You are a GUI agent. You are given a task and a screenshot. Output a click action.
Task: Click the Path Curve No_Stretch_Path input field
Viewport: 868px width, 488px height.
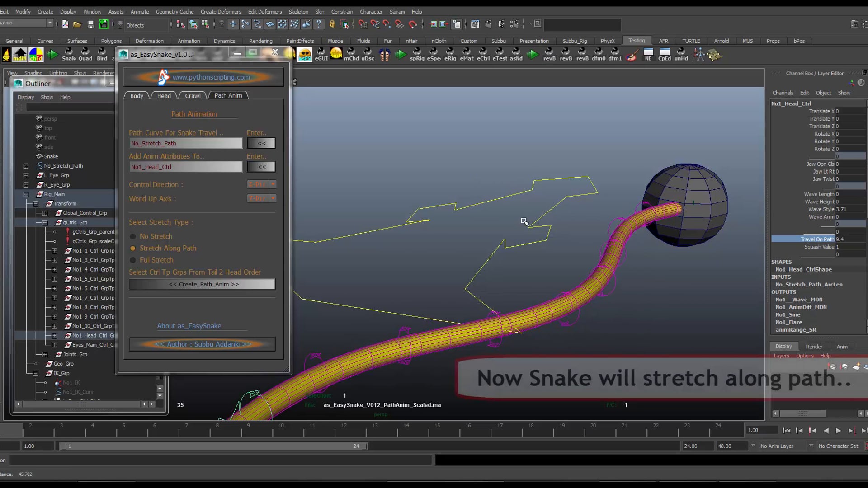click(x=186, y=143)
